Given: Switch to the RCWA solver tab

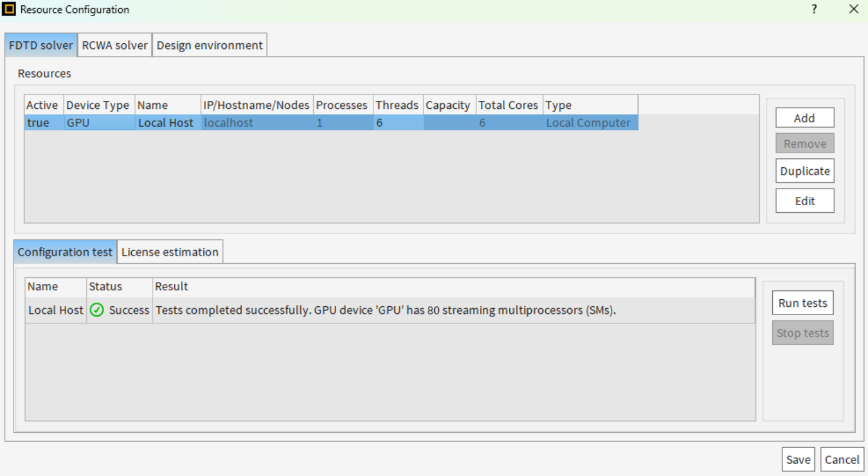Looking at the screenshot, I should pyautogui.click(x=114, y=44).
